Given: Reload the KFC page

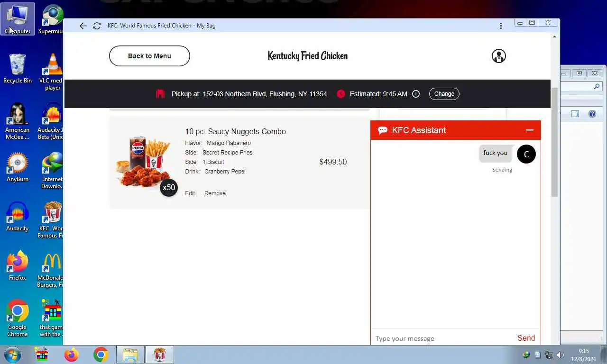Looking at the screenshot, I should pyautogui.click(x=97, y=26).
